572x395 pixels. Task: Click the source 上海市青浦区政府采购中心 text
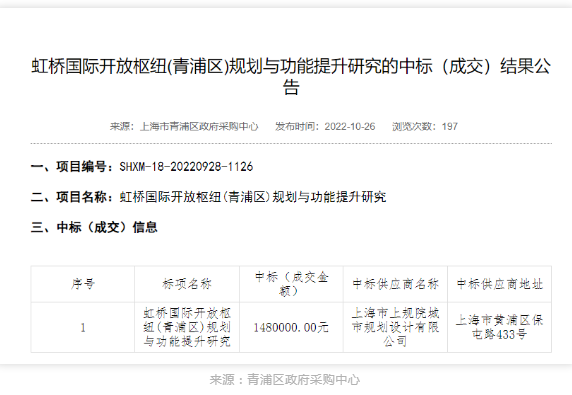tap(199, 127)
